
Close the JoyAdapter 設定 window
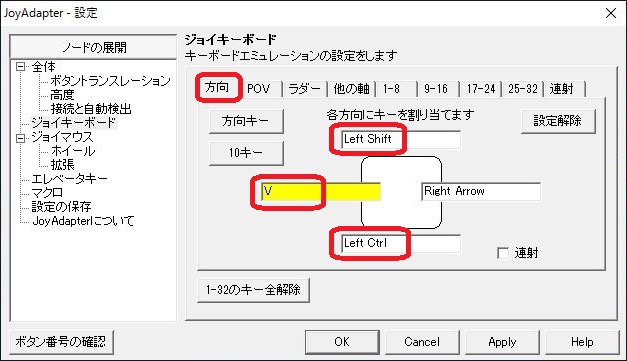[x=611, y=13]
